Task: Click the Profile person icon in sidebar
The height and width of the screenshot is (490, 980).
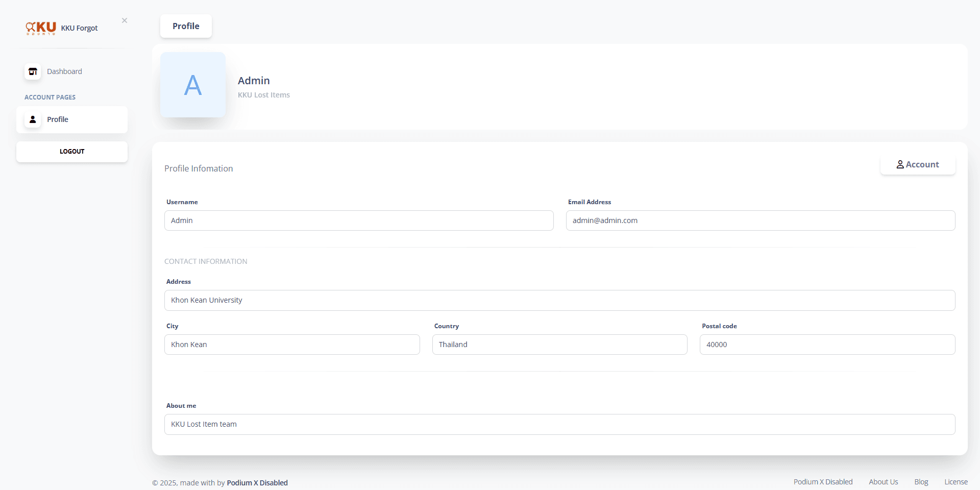Action: point(33,119)
